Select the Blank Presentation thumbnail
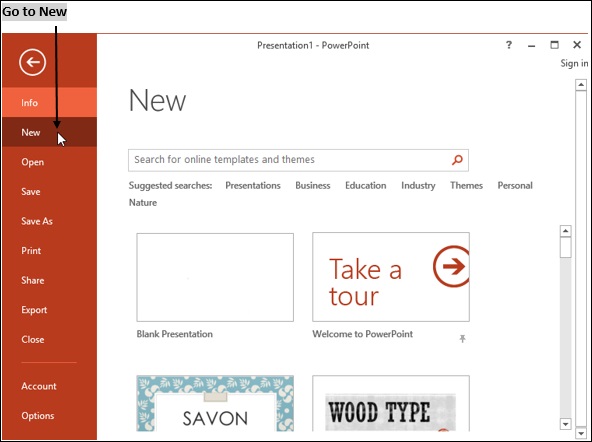The image size is (592, 442). click(x=215, y=277)
